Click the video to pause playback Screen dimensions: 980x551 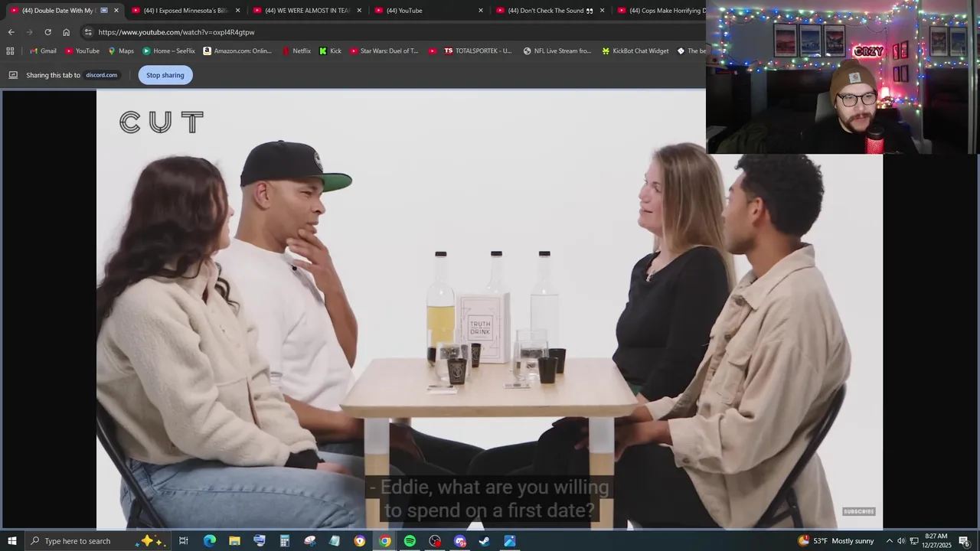tap(489, 309)
